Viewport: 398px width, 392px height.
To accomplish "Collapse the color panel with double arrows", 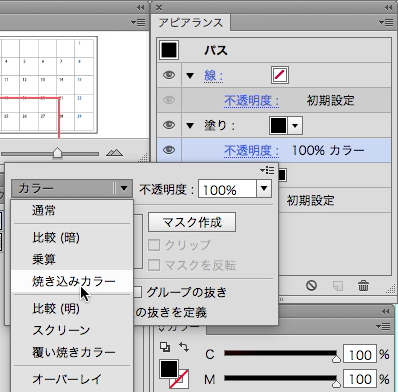I will coord(386,311).
